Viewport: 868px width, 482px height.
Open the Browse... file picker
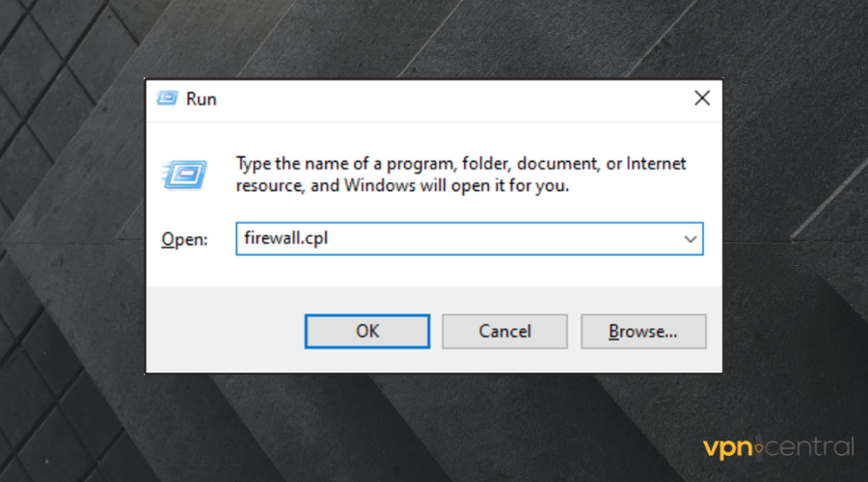643,331
